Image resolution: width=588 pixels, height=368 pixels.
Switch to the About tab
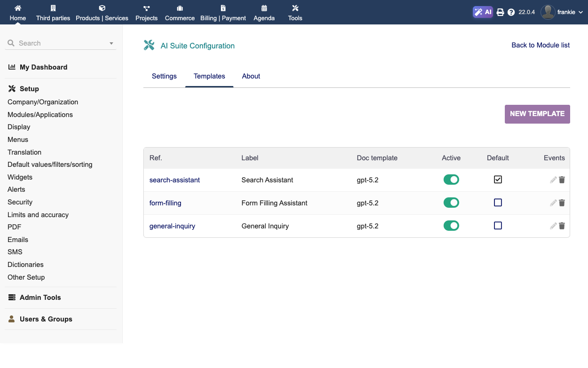click(x=251, y=76)
